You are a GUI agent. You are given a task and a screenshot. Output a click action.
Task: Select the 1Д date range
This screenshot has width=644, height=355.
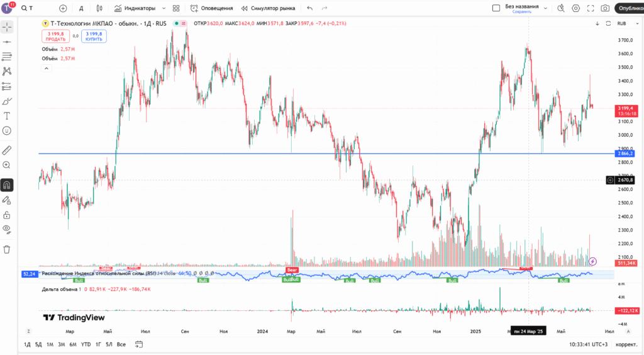(x=27, y=344)
